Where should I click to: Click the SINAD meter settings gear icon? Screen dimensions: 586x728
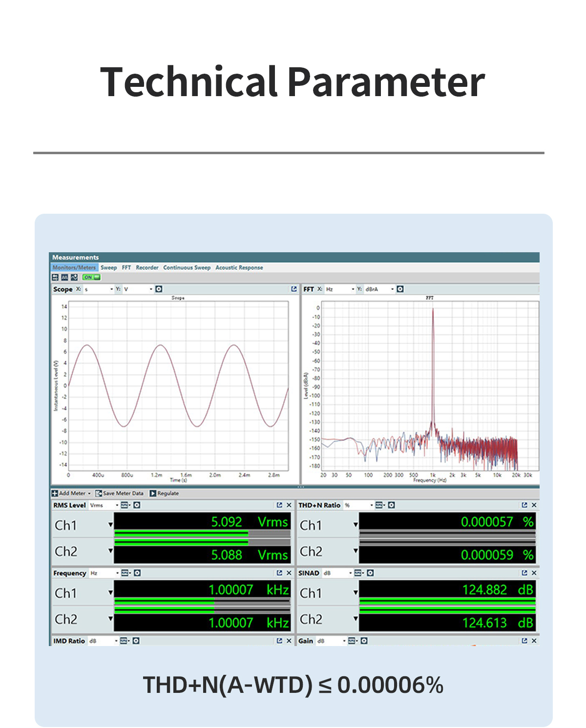point(370,573)
